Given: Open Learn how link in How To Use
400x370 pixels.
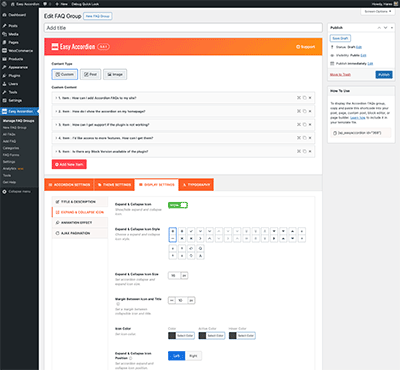Looking at the screenshot, I should click(x=358, y=118).
